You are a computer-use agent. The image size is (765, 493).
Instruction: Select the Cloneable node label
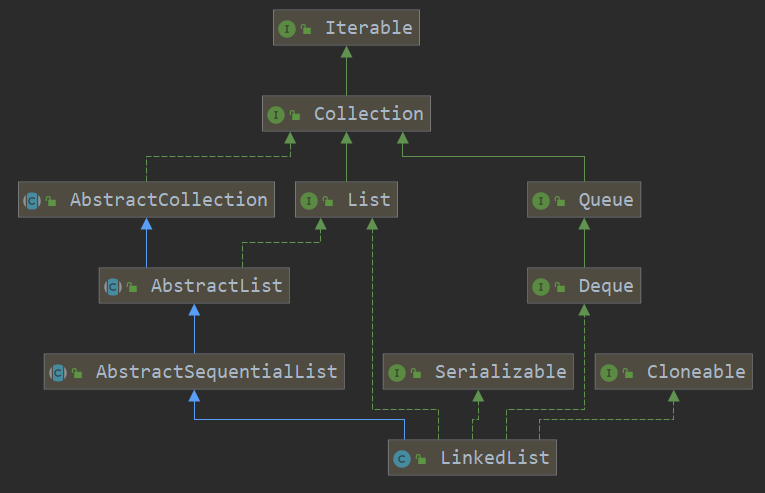[x=695, y=372]
